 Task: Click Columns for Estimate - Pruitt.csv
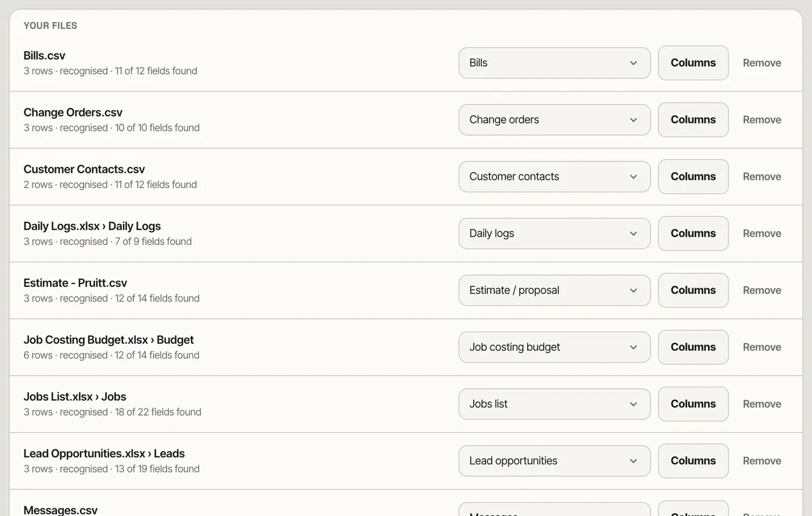(693, 290)
